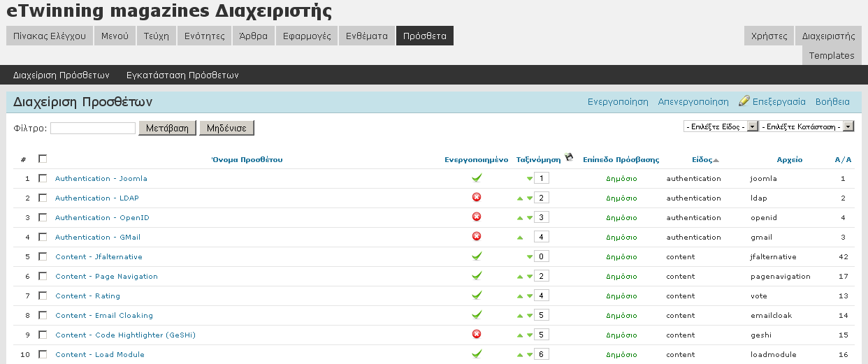Open the Πίνακας Ελέγχου tab

50,36
